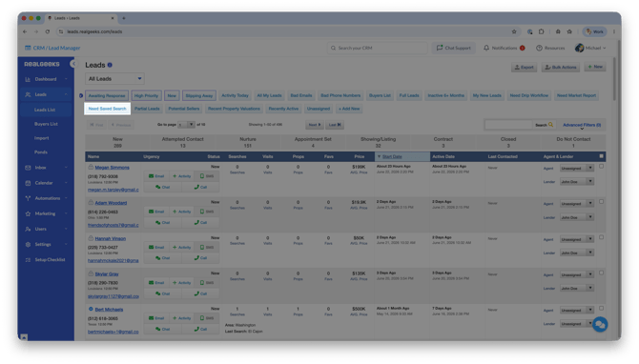
Task: Tick the checkbox for Megan Simmons row
Action: point(601,166)
